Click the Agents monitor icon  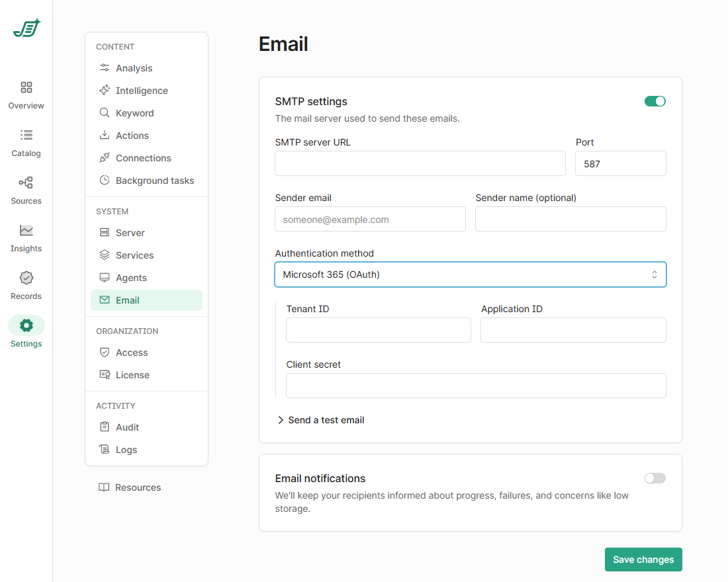click(x=105, y=278)
